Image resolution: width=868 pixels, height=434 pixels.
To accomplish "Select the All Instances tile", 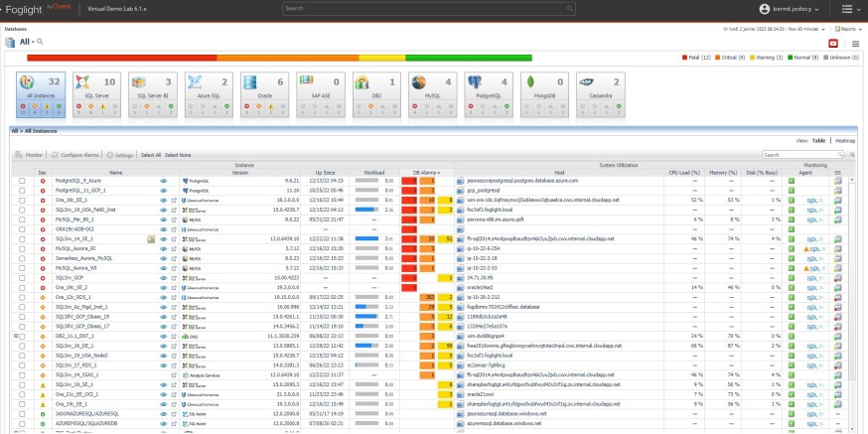I will coord(41,94).
